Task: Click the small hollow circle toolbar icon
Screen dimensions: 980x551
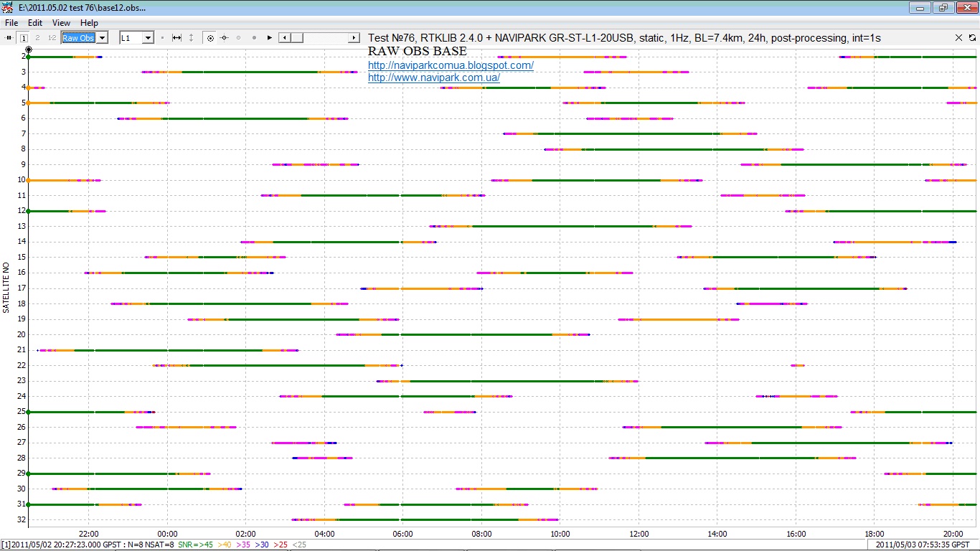Action: [x=238, y=37]
